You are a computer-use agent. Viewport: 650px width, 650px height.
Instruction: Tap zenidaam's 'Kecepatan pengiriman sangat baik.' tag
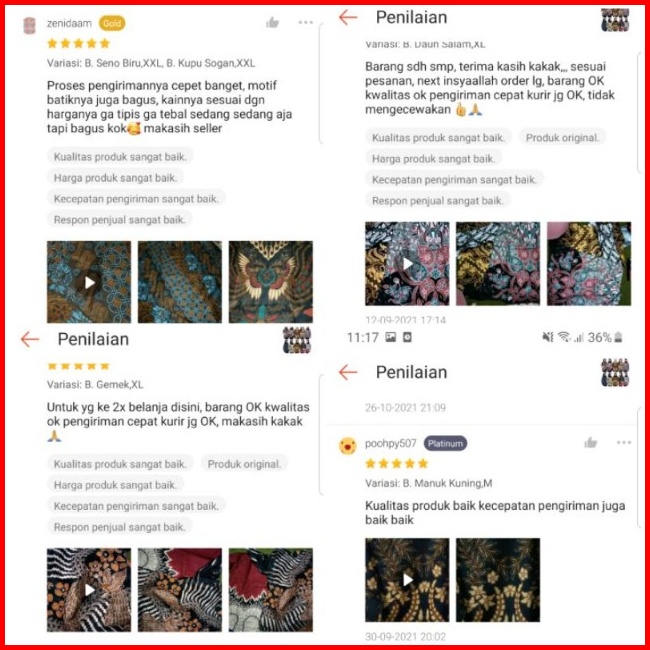pyautogui.click(x=136, y=199)
